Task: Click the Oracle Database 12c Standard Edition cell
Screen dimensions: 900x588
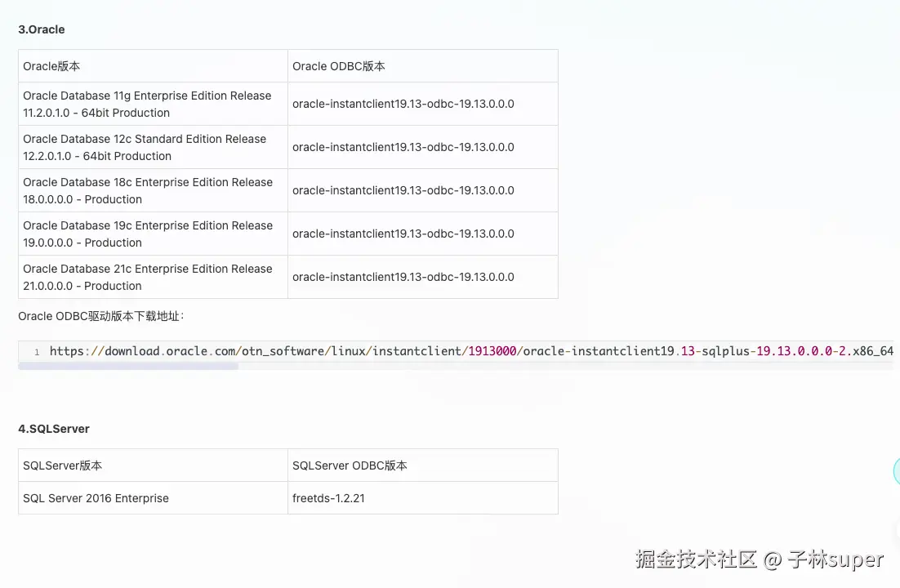Action: click(153, 147)
